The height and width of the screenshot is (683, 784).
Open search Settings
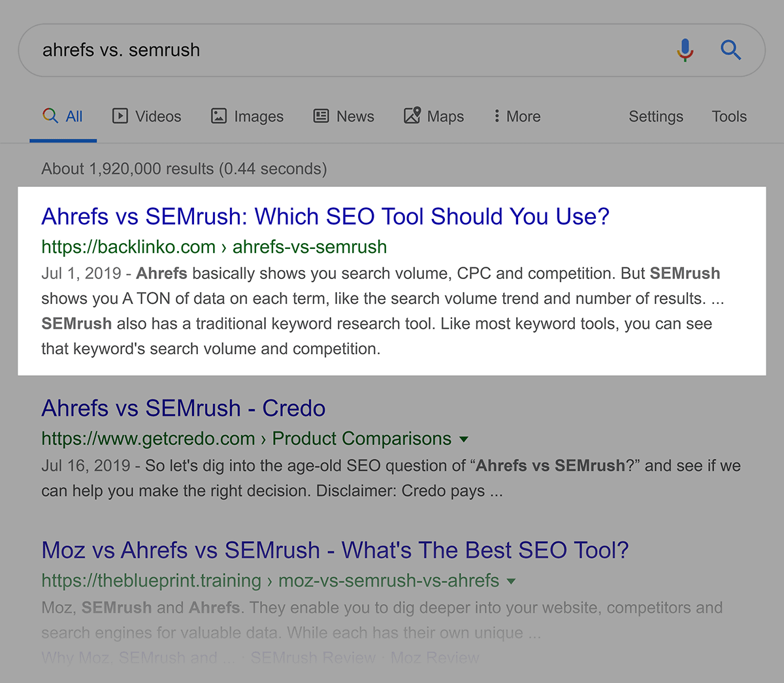coord(656,116)
